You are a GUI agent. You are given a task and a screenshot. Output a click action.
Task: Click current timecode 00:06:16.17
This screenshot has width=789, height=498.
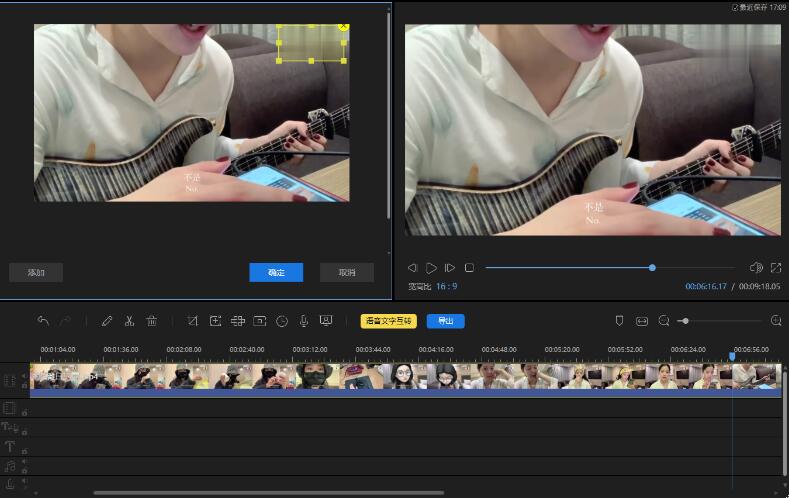706,286
